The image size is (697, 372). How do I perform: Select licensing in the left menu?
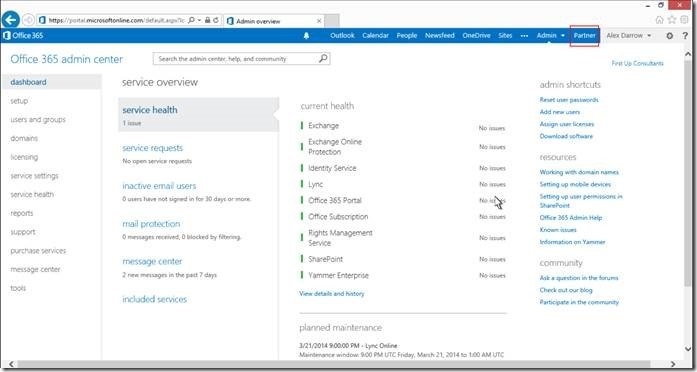(x=24, y=157)
